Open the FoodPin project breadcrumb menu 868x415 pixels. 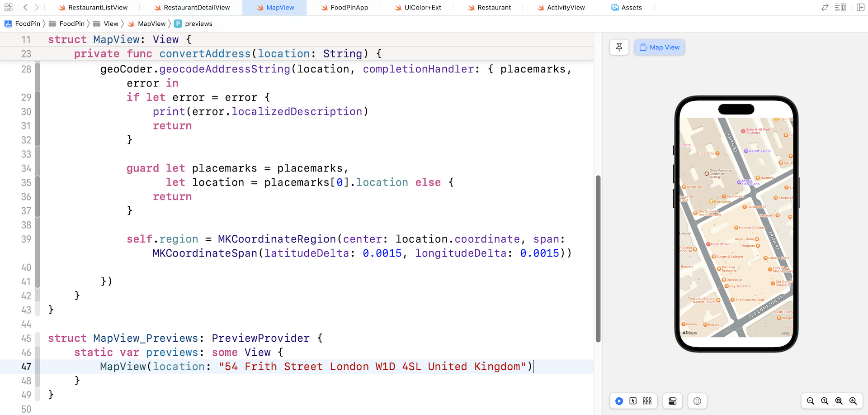(23, 24)
